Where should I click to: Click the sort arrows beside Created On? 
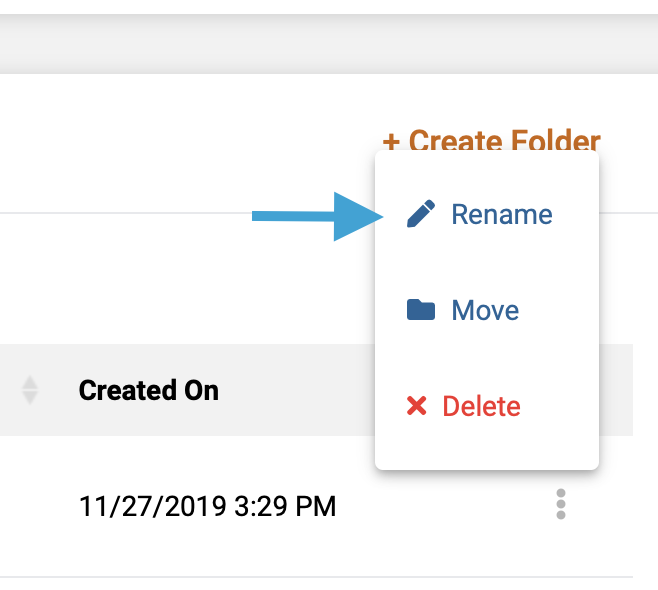click(x=30, y=390)
